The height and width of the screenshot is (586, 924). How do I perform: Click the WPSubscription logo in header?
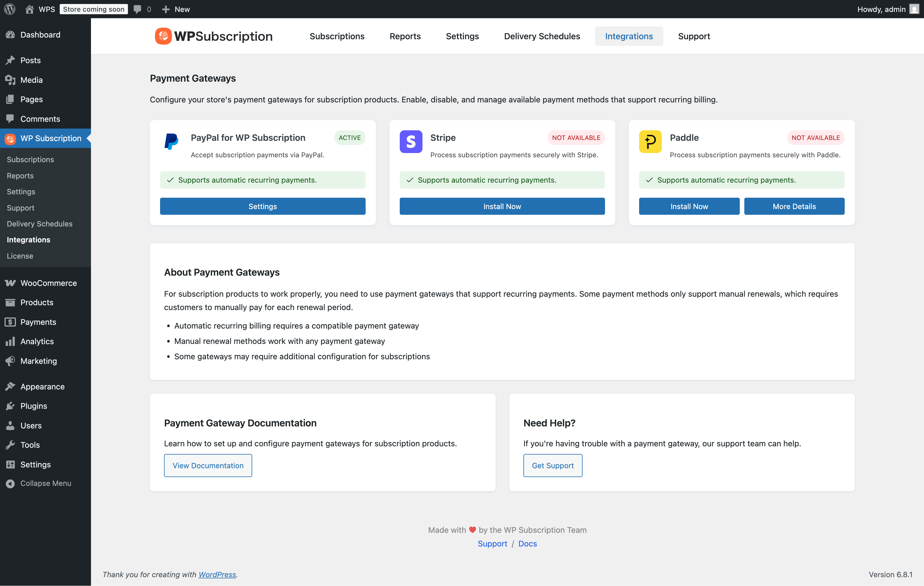coord(213,36)
